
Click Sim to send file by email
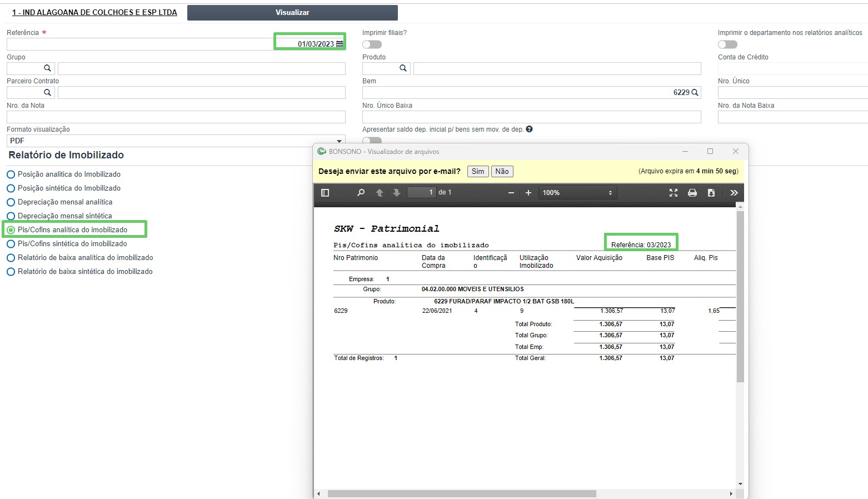coord(478,171)
